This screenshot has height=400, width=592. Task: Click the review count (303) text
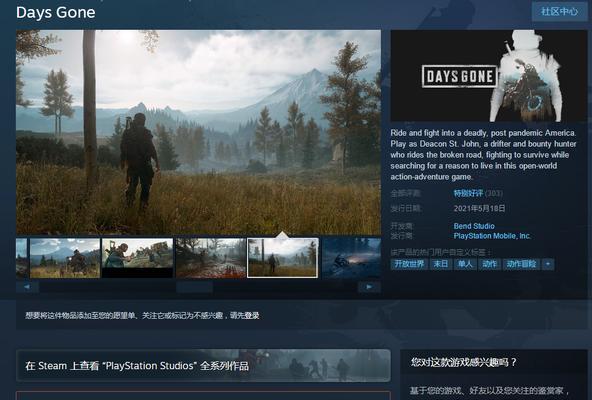(494, 193)
